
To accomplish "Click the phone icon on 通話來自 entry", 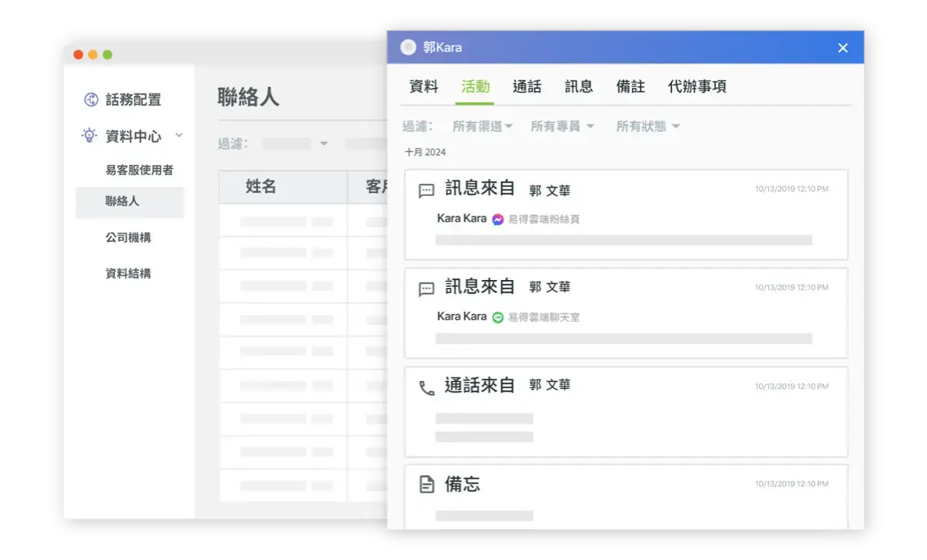I will point(426,388).
